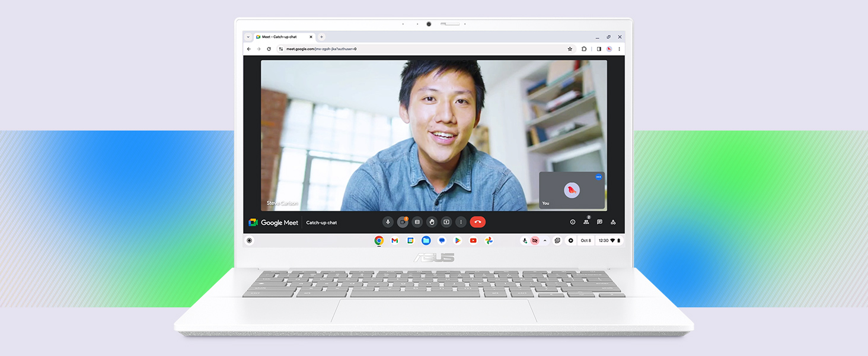Image resolution: width=868 pixels, height=356 pixels.
Task: Select the 'Meet - Catch-up chat' tab
Action: pos(286,37)
